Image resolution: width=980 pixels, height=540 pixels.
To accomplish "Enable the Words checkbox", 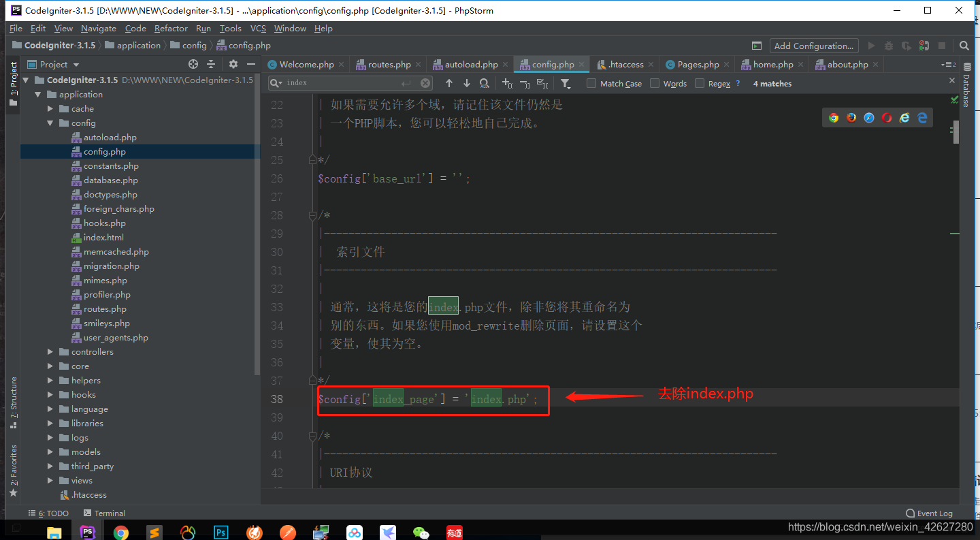I will [655, 83].
